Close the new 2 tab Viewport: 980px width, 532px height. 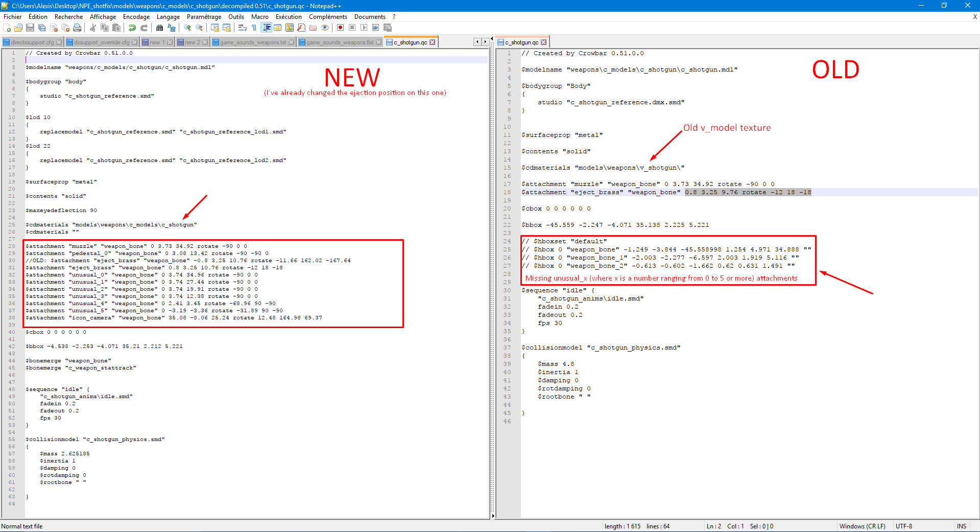click(205, 42)
